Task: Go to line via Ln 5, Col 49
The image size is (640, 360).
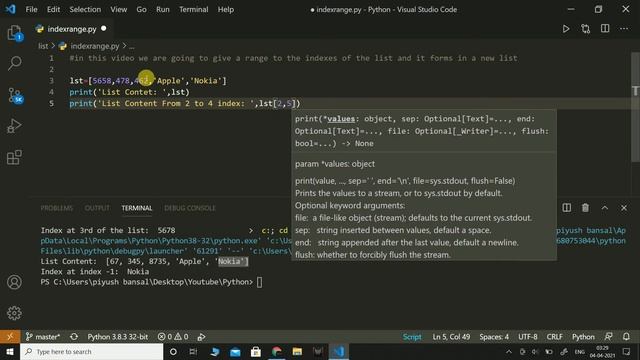Action: 451,337
